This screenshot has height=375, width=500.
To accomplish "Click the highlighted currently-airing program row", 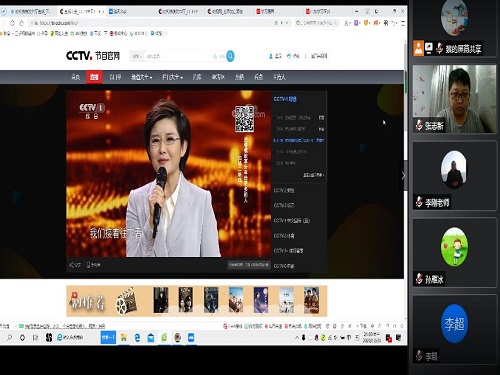I will (299, 140).
